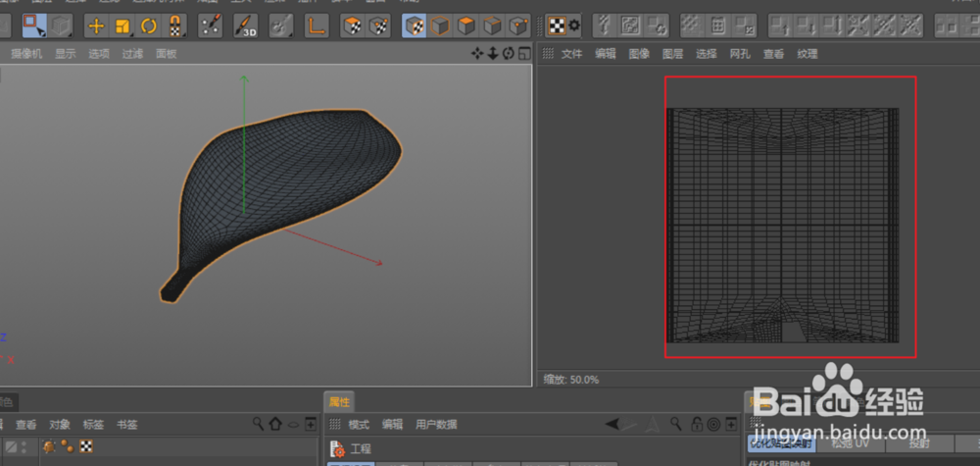
Task: Toggle attribute manager lock icon
Action: (696, 424)
